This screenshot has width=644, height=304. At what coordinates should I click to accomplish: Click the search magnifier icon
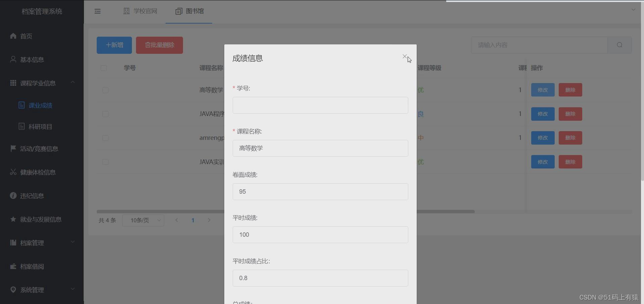pyautogui.click(x=619, y=45)
